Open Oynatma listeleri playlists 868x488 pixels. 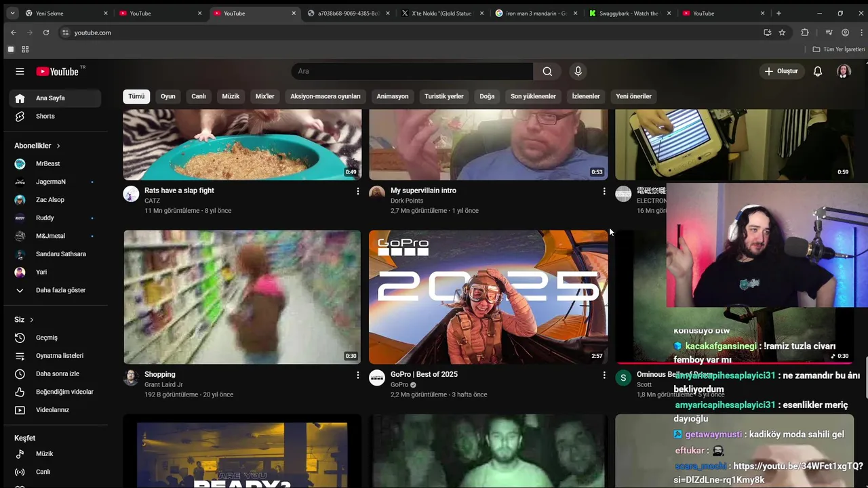point(55,356)
